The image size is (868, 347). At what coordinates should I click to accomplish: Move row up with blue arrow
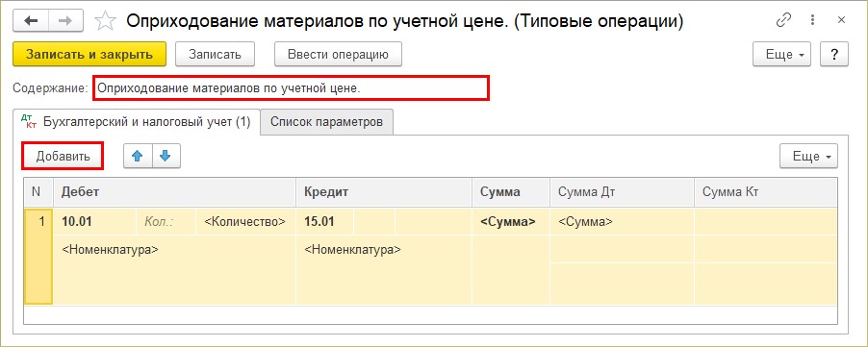[138, 157]
